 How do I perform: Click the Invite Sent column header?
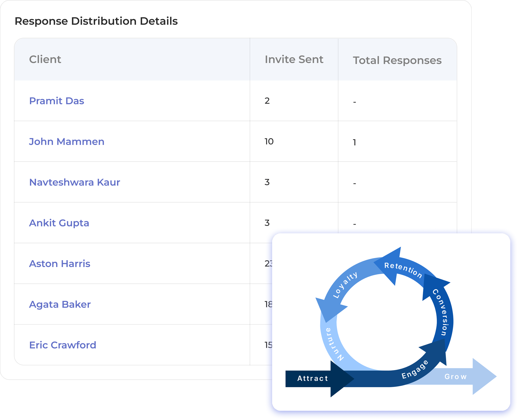(x=294, y=60)
